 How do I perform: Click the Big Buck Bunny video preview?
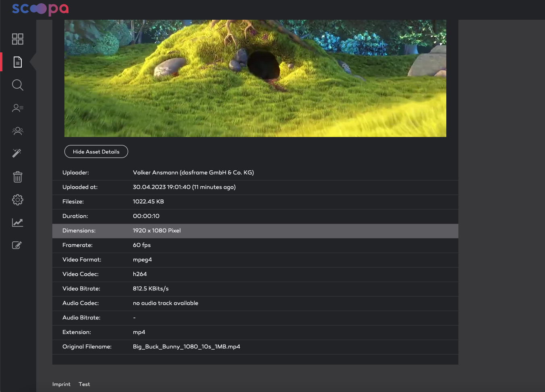(x=255, y=78)
